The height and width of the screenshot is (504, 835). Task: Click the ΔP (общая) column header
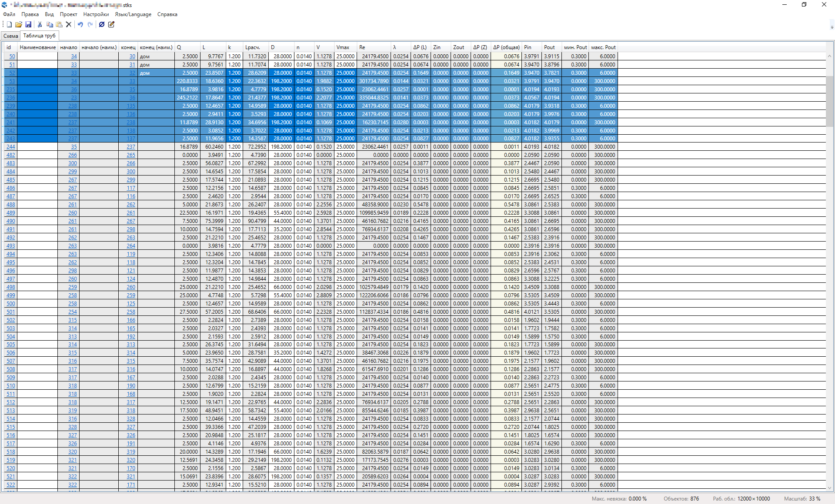(506, 47)
